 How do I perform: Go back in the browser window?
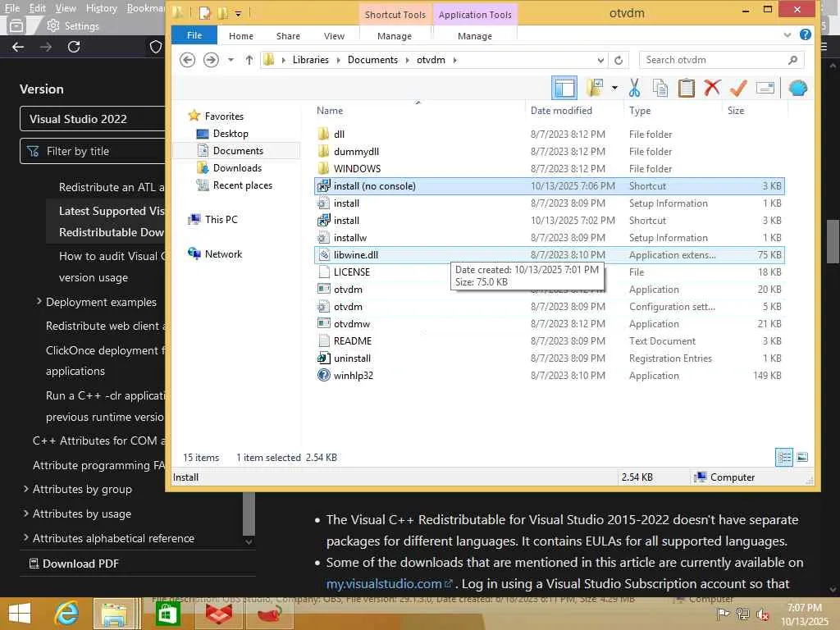[18, 47]
